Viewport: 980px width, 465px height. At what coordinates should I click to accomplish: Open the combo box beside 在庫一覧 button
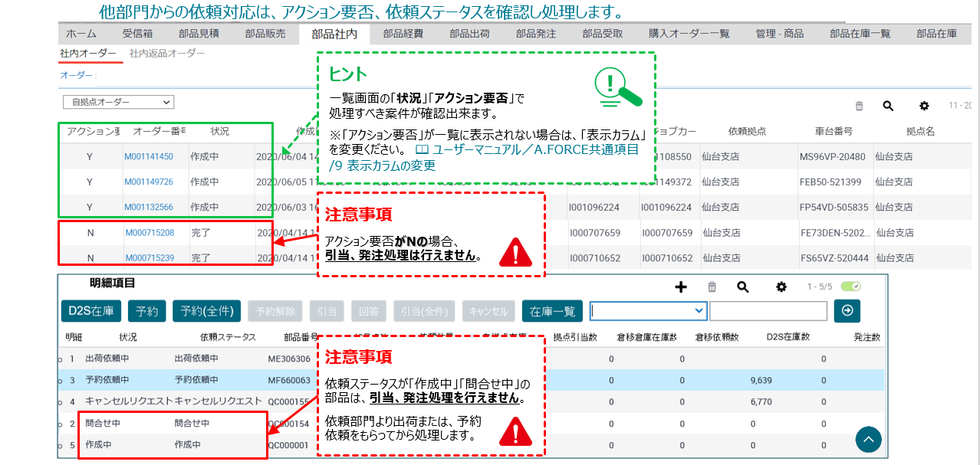point(648,310)
